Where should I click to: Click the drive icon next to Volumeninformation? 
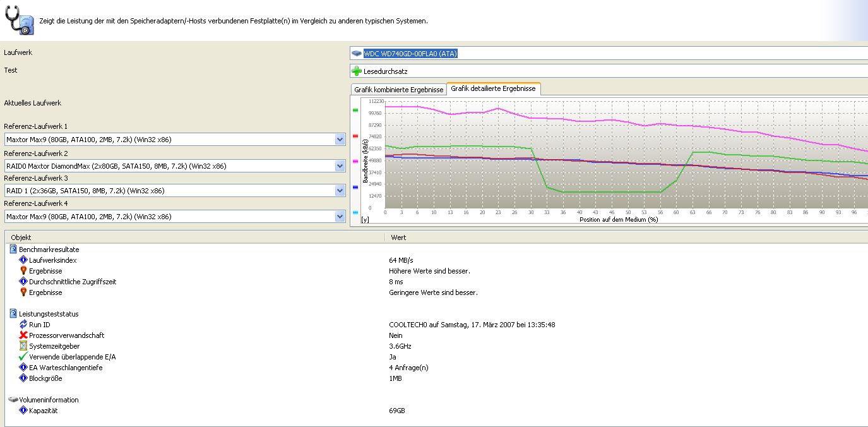[13, 400]
